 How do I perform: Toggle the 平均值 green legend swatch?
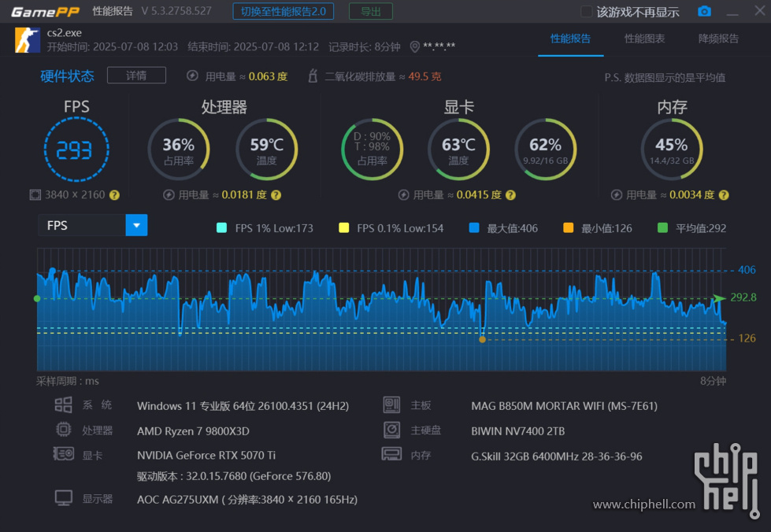click(x=662, y=228)
